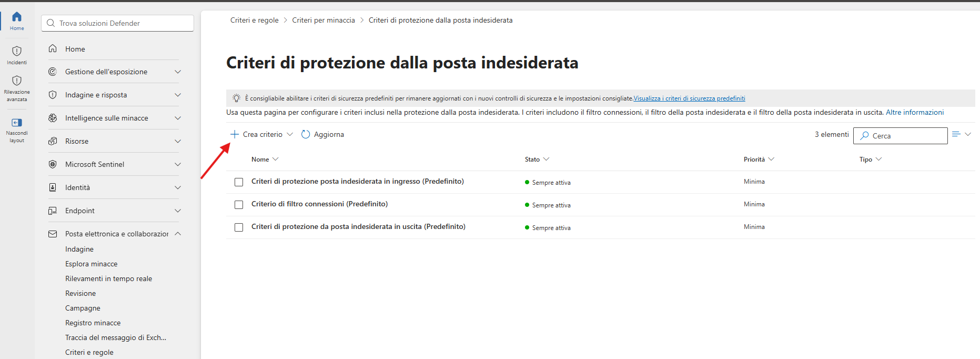Open Incidenti shield icon
This screenshot has height=359, width=980.
point(17,51)
